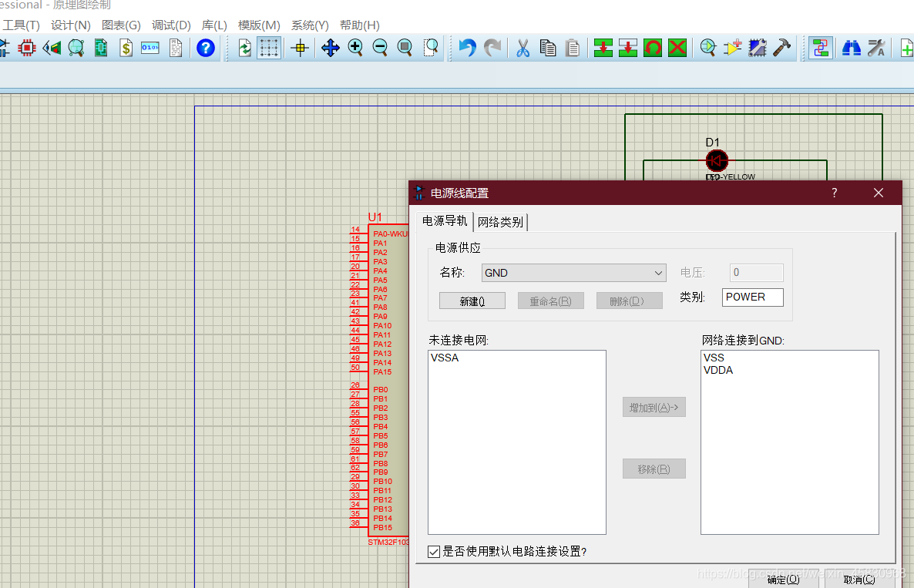The height and width of the screenshot is (588, 914).
Task: Select the pan view four-arrow icon
Action: tap(330, 48)
